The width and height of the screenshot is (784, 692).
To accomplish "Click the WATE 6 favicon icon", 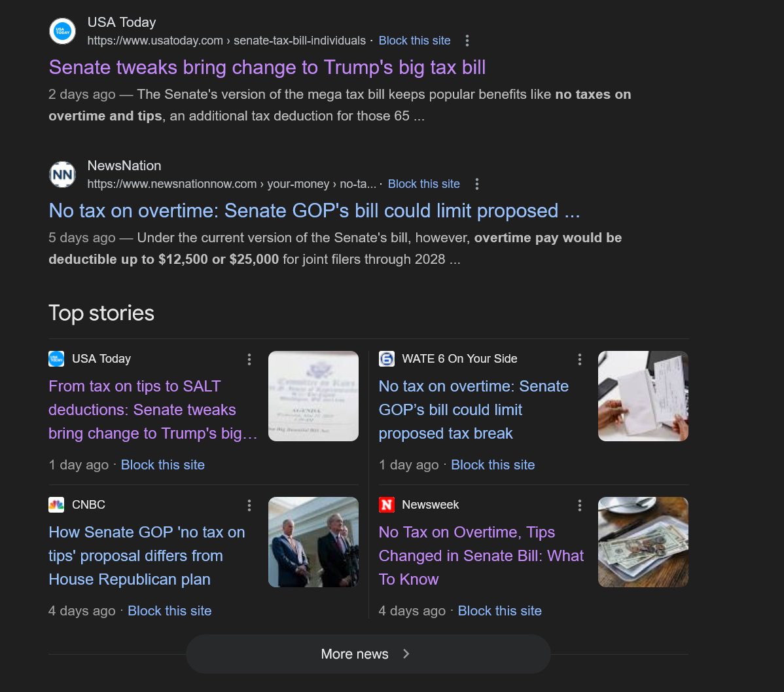I will [x=387, y=359].
